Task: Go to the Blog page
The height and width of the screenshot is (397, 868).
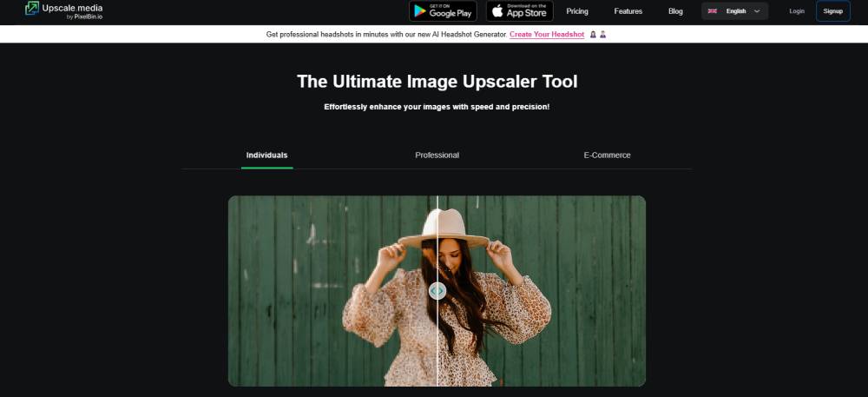Action: coord(675,11)
